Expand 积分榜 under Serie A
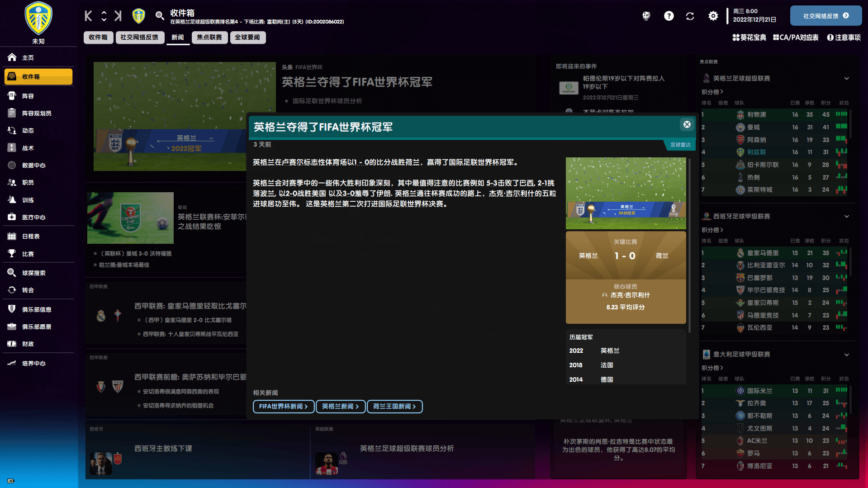This screenshot has height=488, width=868. point(712,368)
